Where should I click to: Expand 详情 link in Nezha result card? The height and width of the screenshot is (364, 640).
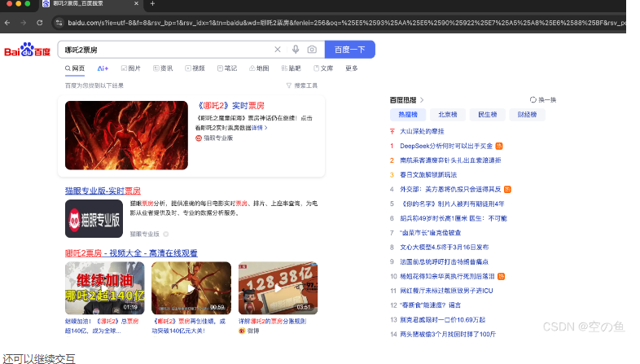tap(258, 128)
